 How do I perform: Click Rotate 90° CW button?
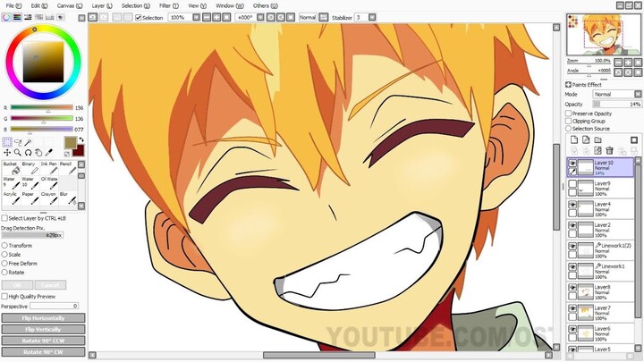tap(43, 352)
